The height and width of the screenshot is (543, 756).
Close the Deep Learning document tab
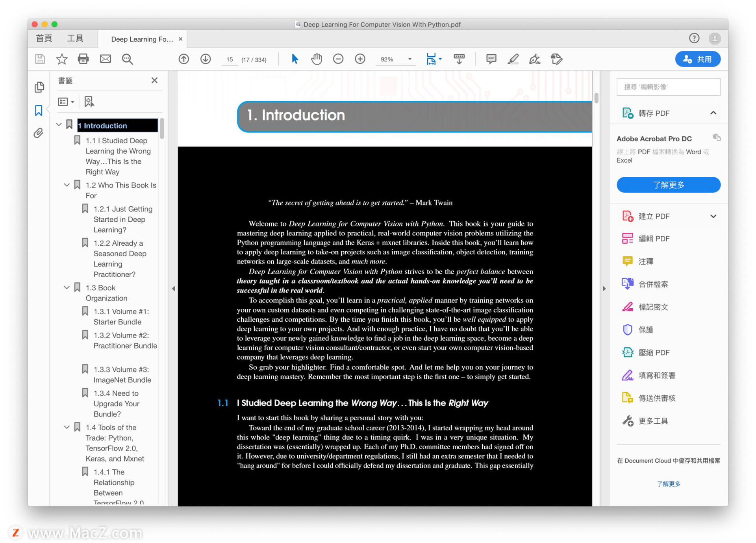point(180,39)
